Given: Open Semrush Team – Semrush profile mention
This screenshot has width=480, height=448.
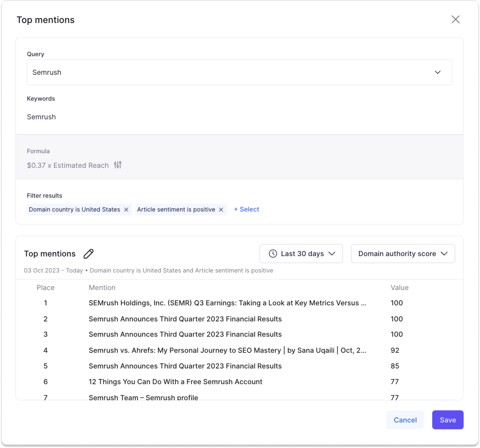Looking at the screenshot, I should 143,397.
